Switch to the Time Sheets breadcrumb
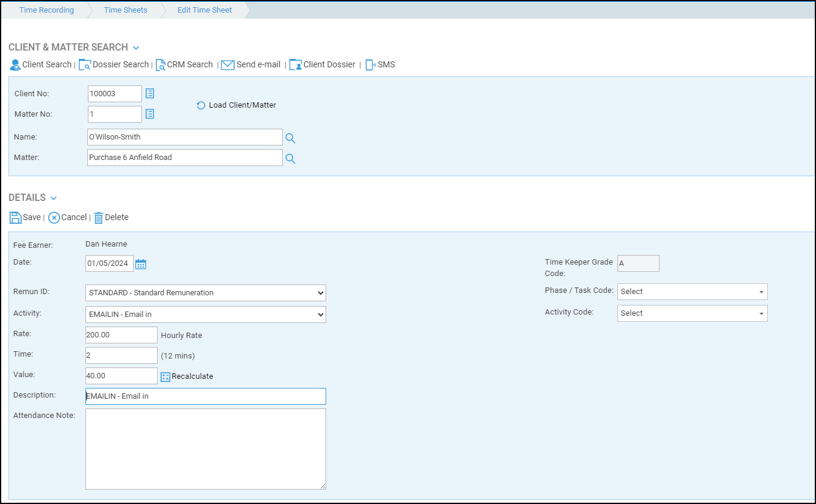 pyautogui.click(x=125, y=10)
